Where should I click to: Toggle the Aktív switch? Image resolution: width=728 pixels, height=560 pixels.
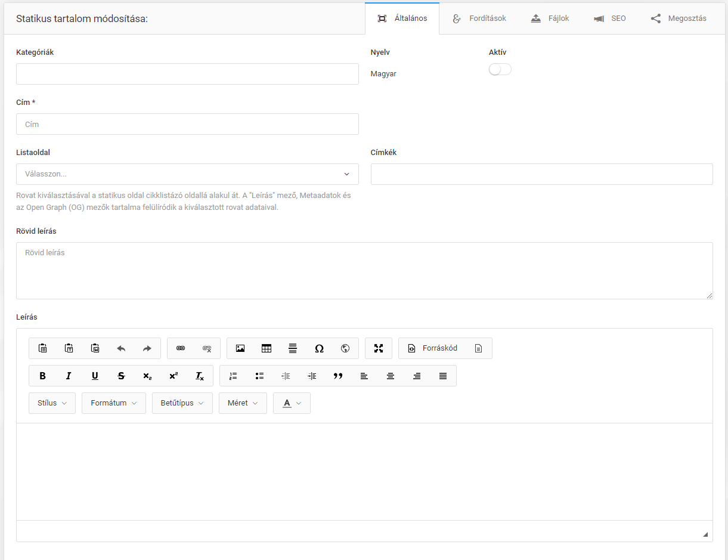[500, 70]
